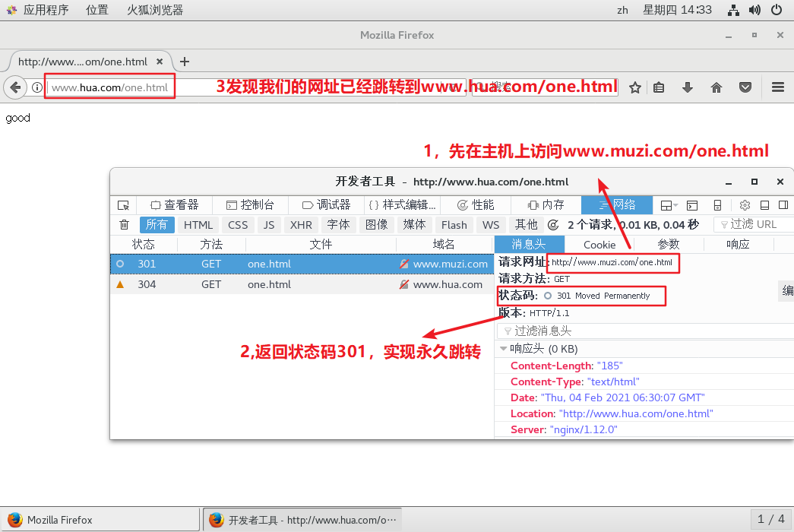Toggle the 其他 (Other) filter
The height and width of the screenshot is (532, 794).
click(526, 224)
